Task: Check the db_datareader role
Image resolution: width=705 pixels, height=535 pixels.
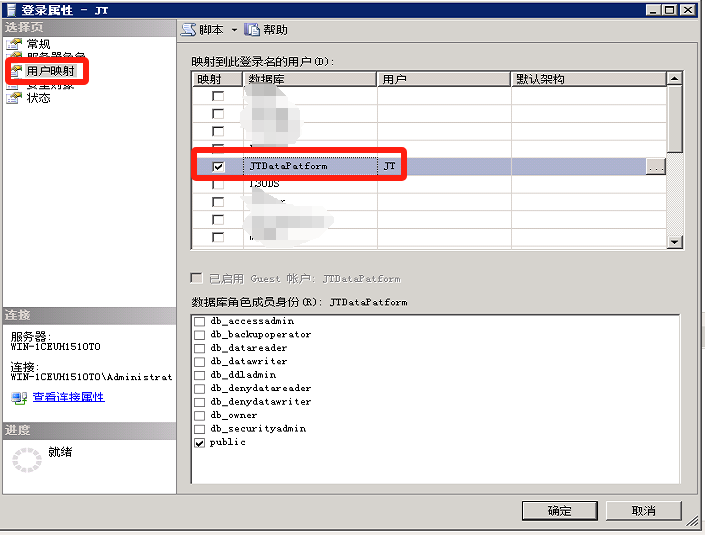Action: [x=200, y=348]
